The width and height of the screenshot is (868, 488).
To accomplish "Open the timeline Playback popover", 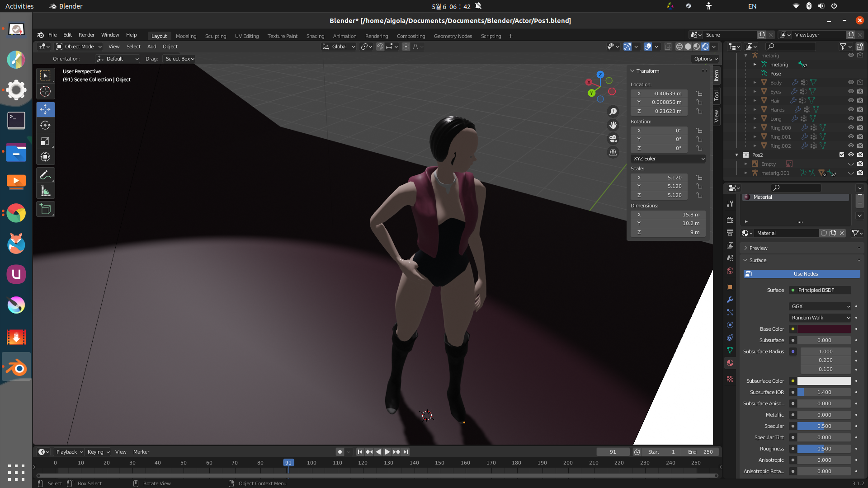I will tap(69, 452).
